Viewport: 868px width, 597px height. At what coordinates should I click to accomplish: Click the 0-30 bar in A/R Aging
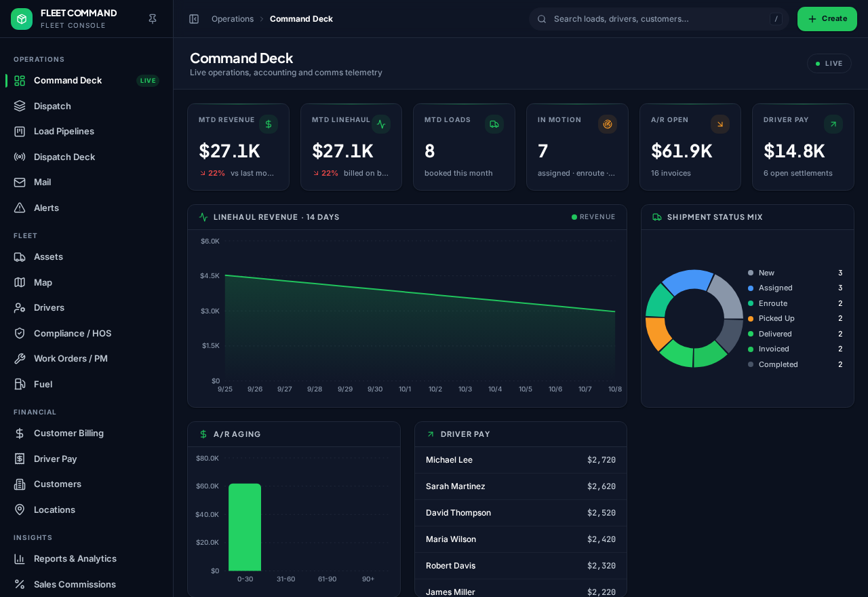click(x=245, y=527)
